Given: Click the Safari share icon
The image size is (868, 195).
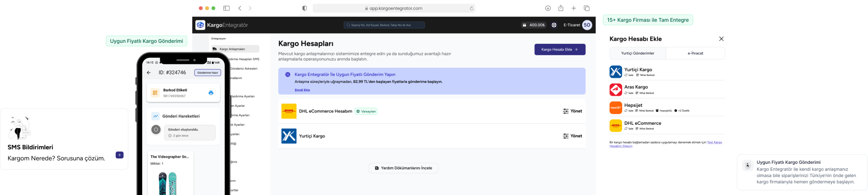Looking at the screenshot, I should tap(561, 8).
